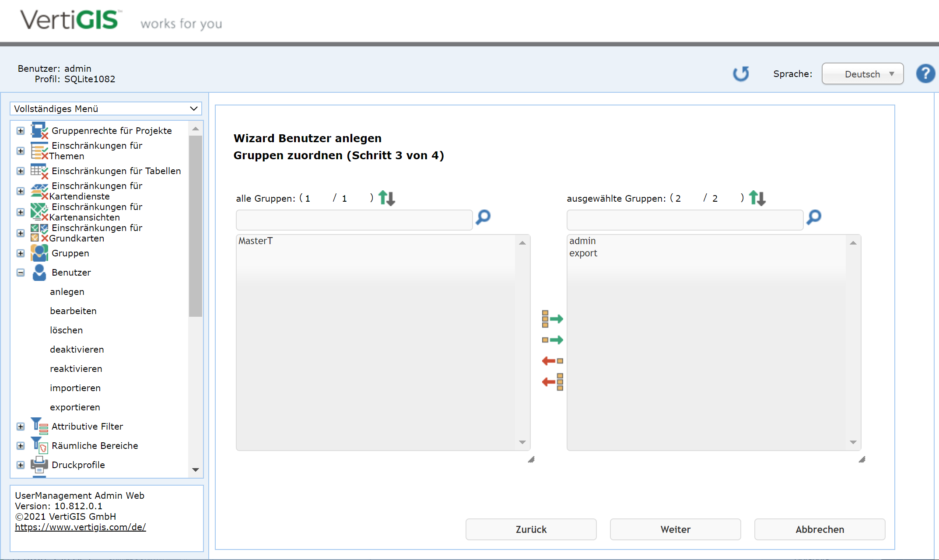Click sort arrows next to alle Gruppen
Viewport: 939px width, 560px height.
pyautogui.click(x=387, y=198)
